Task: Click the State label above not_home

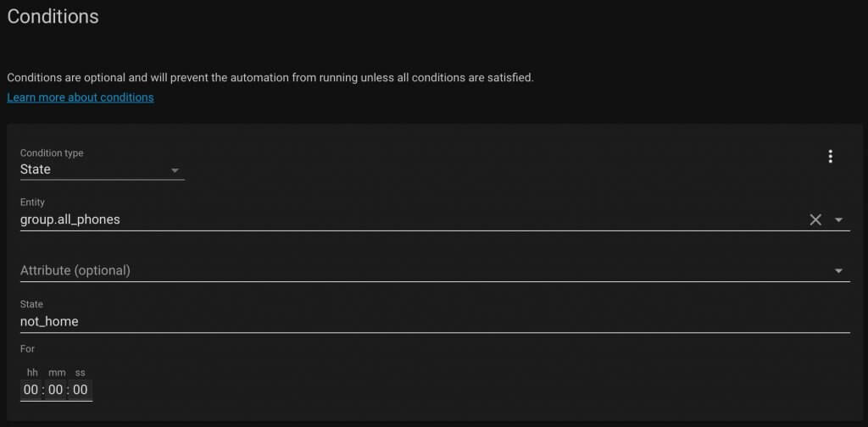Action: click(31, 304)
